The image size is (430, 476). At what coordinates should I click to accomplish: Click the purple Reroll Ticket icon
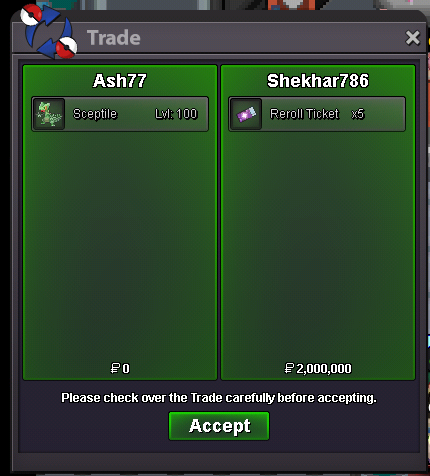(x=246, y=114)
